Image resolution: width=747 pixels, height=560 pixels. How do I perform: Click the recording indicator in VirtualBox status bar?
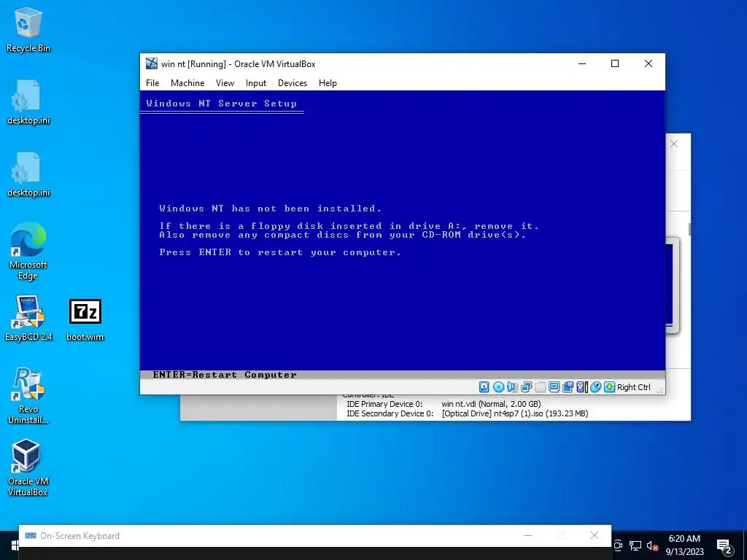click(x=568, y=387)
